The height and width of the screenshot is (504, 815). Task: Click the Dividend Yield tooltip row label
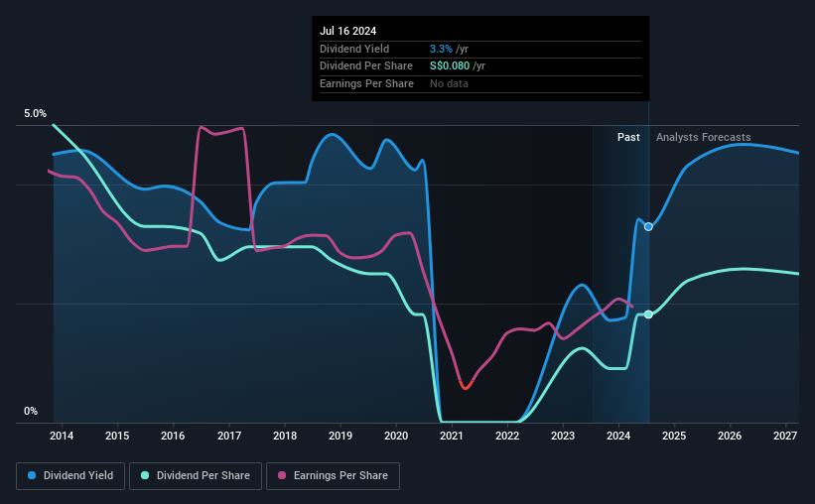click(x=354, y=49)
